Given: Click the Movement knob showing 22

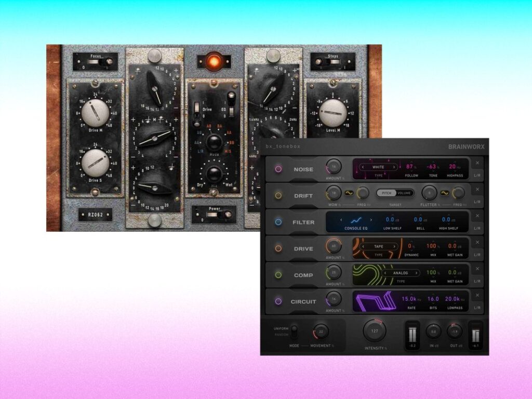Looking at the screenshot, I should [321, 331].
